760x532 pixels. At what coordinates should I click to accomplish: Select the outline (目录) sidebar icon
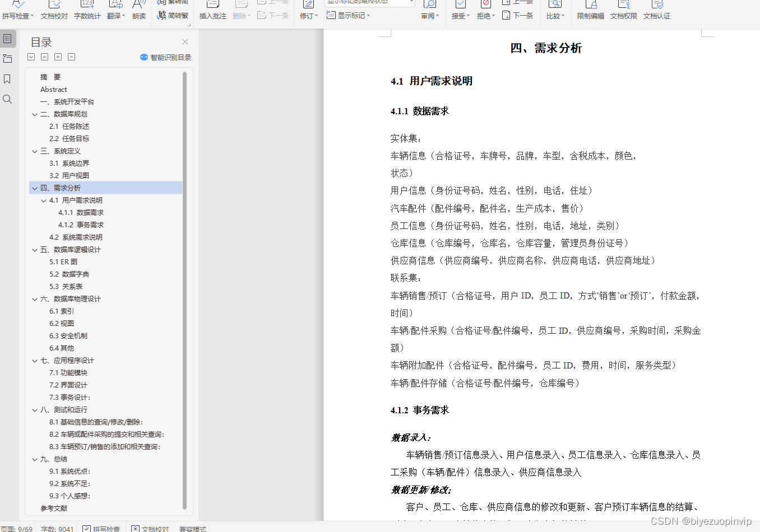tap(7, 39)
